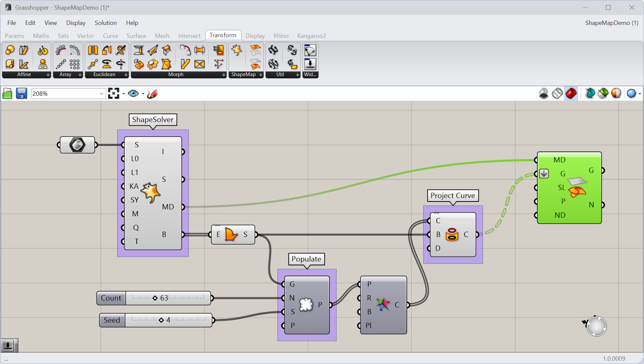Switch to the Surface tab
Image resolution: width=644 pixels, height=364 pixels.
coord(136,36)
